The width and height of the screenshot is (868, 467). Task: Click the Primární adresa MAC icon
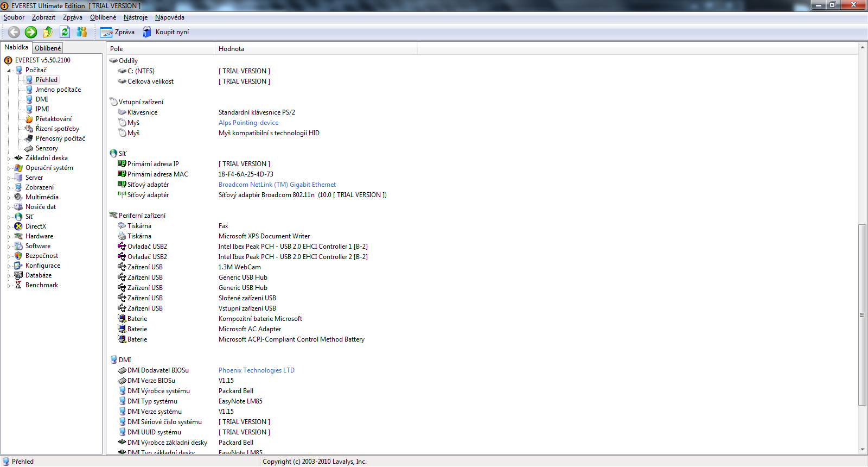click(x=122, y=174)
